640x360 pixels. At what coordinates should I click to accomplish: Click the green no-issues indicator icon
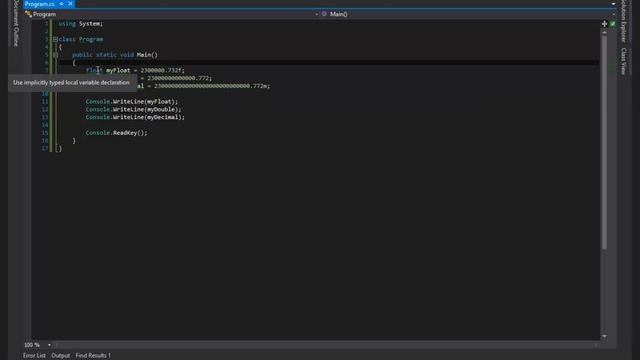(613, 24)
